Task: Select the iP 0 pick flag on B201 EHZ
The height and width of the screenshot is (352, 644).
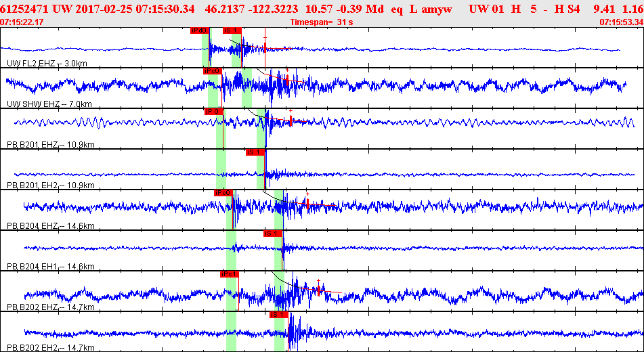Action: point(214,111)
